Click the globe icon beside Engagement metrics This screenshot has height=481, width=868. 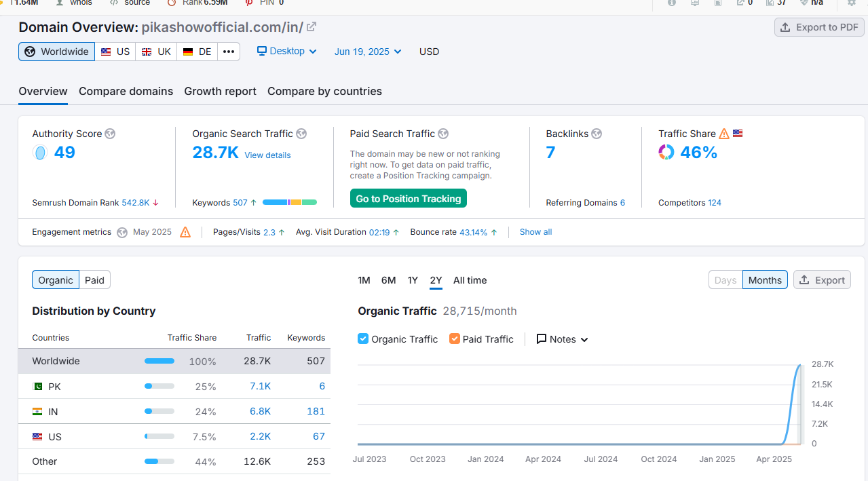point(122,232)
